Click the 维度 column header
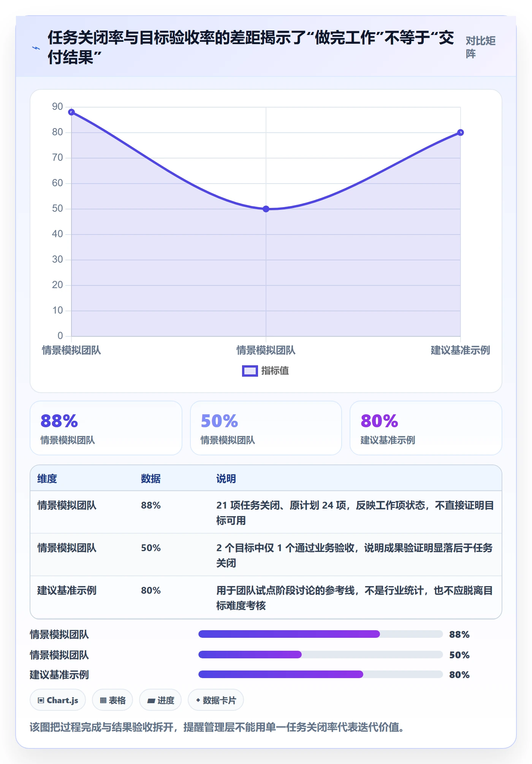This screenshot has width=532, height=764. [x=47, y=479]
